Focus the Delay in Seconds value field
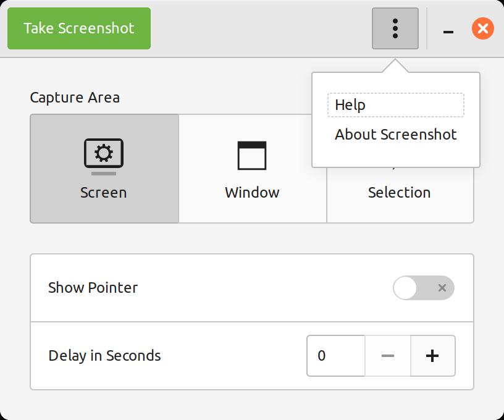504x420 pixels. pyautogui.click(x=336, y=356)
